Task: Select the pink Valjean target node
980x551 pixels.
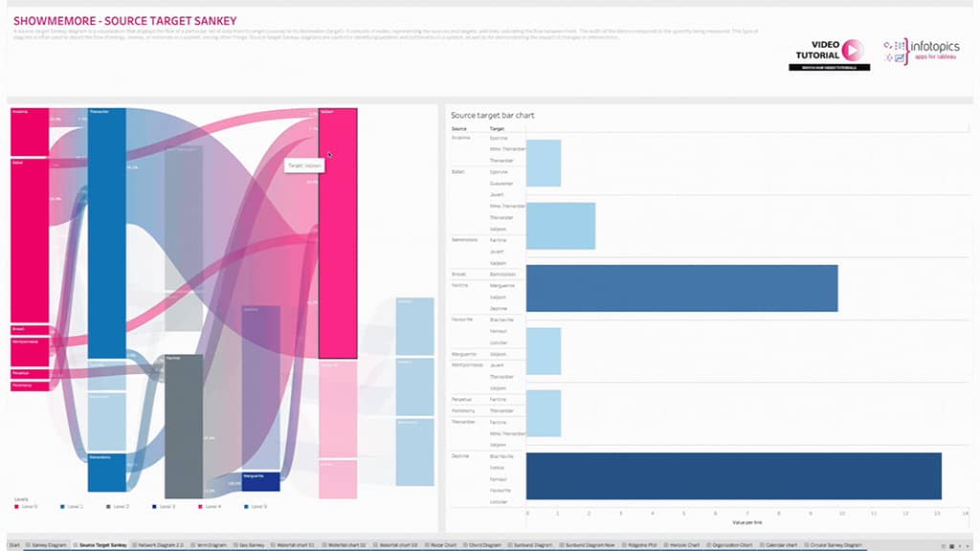Action: (x=338, y=233)
